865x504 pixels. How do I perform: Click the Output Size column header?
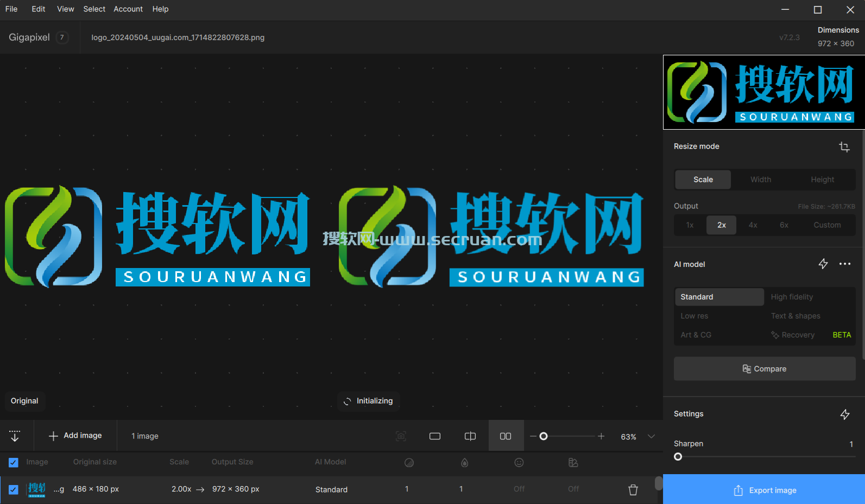click(x=232, y=462)
